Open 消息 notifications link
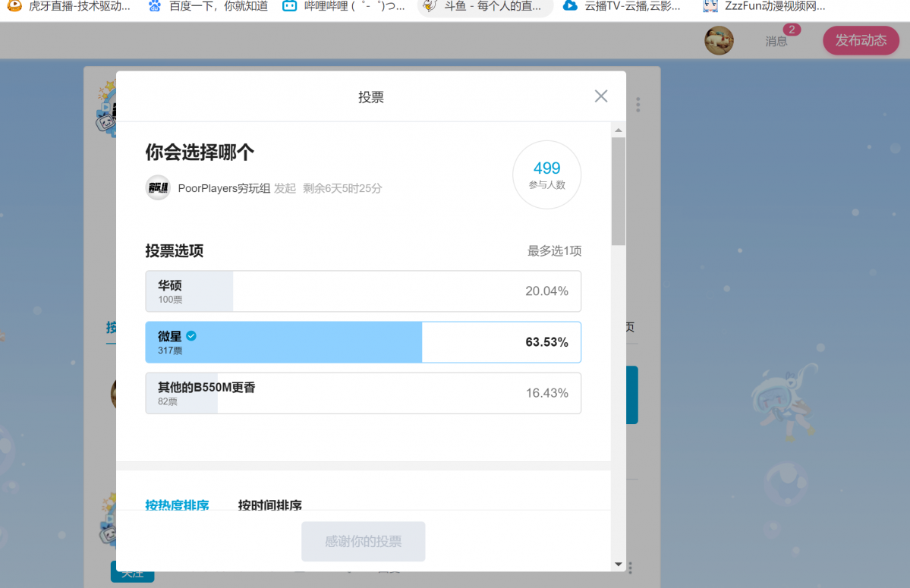This screenshot has width=910, height=588. tap(776, 42)
